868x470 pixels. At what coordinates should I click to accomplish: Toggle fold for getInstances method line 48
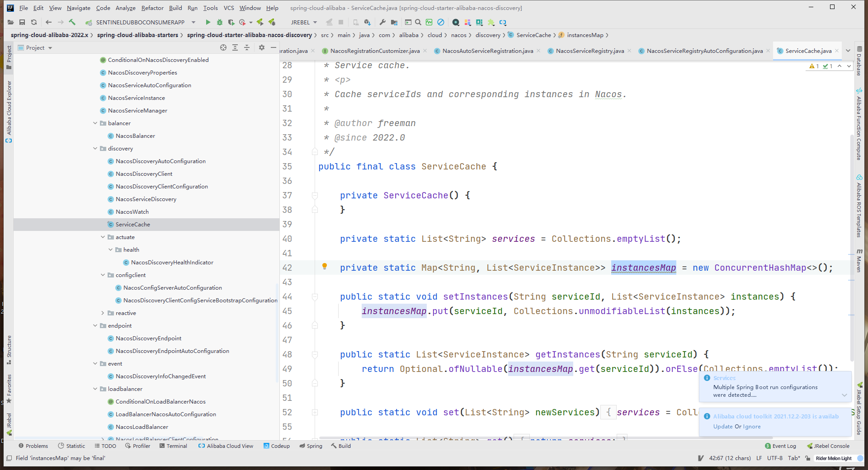pos(315,355)
